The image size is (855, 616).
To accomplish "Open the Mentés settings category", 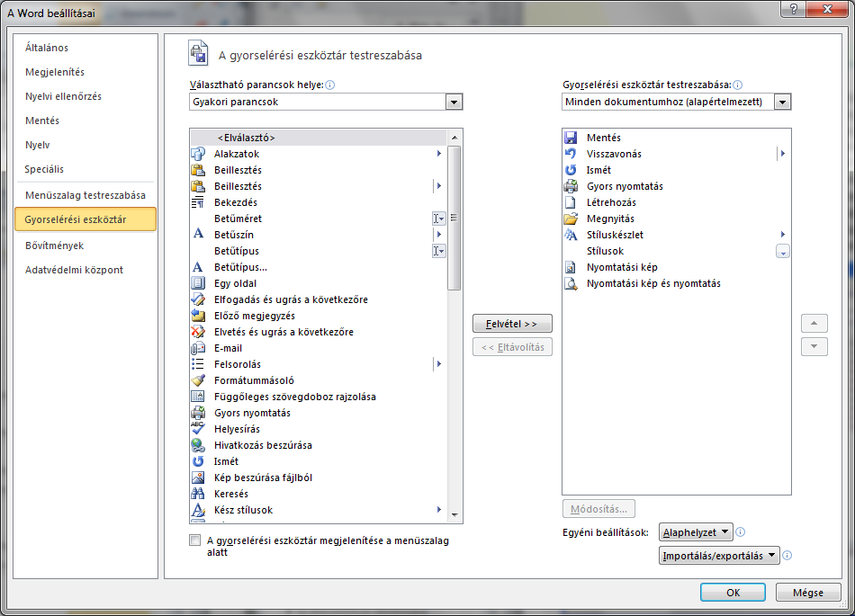I will point(42,121).
